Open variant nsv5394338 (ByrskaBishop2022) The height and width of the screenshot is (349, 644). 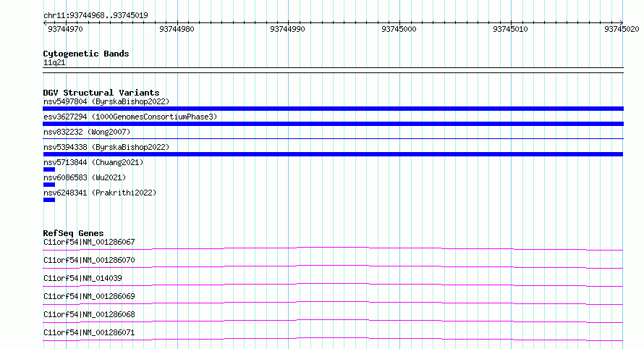tap(106, 147)
